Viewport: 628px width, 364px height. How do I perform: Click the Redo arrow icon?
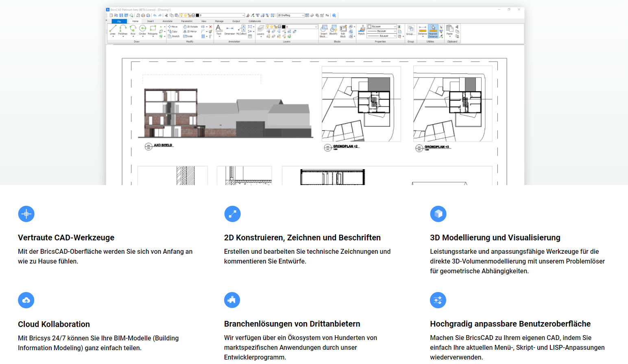coord(160,15)
